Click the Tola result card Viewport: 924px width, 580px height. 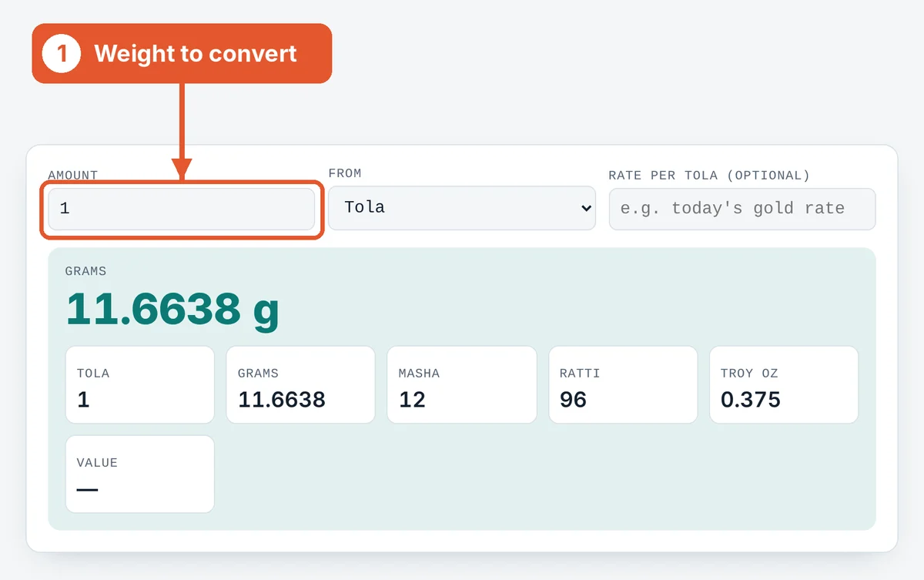140,385
